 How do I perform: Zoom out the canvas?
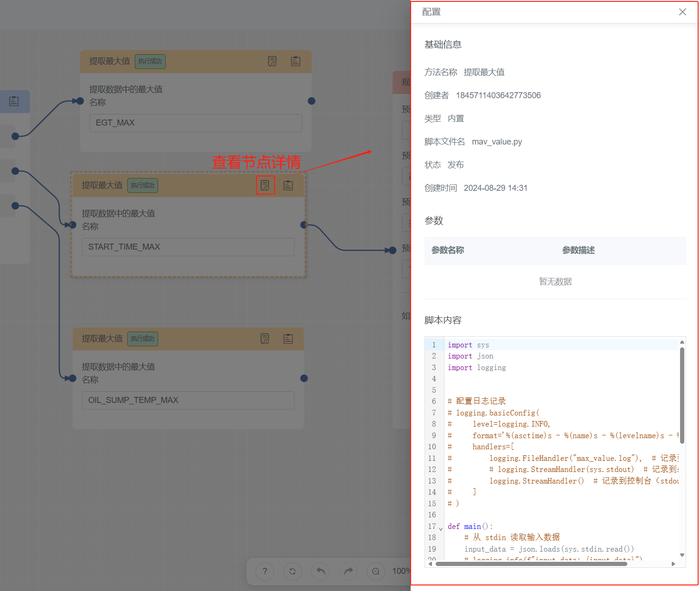376,571
